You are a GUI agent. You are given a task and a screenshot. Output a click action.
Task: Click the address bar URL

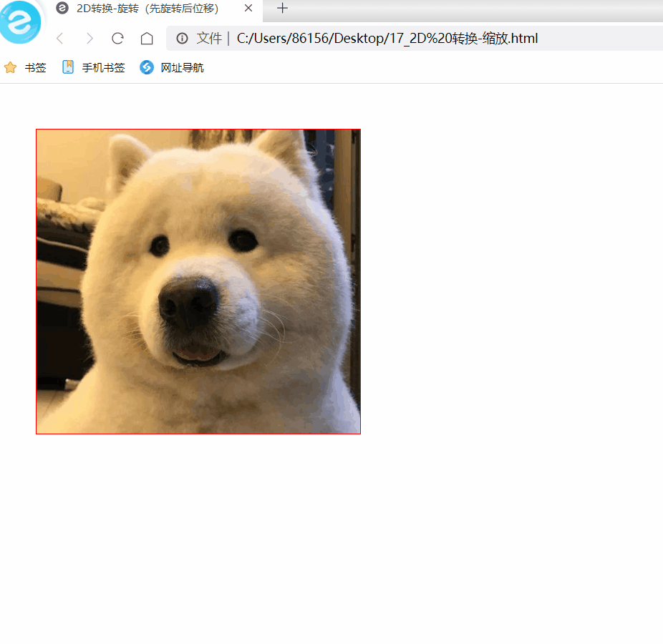(x=387, y=39)
